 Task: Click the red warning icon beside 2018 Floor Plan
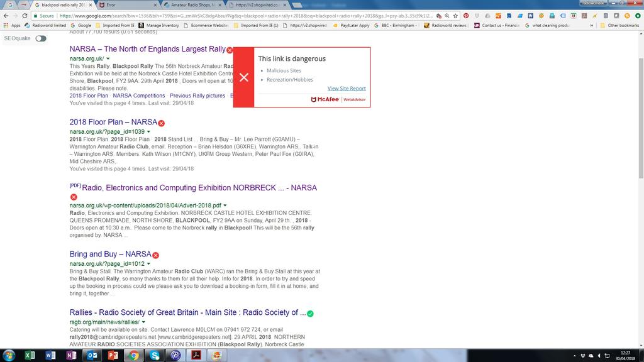click(162, 123)
